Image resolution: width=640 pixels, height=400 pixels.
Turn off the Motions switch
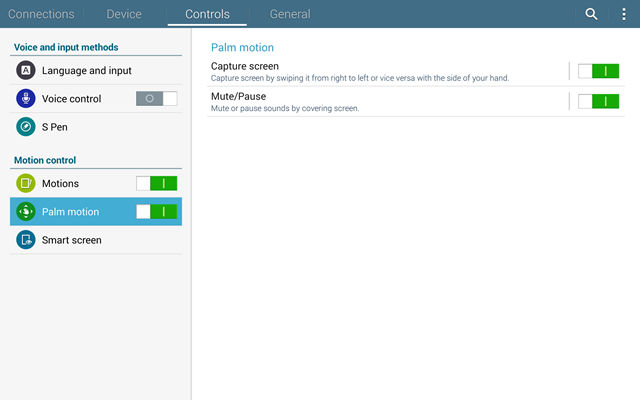(x=157, y=183)
